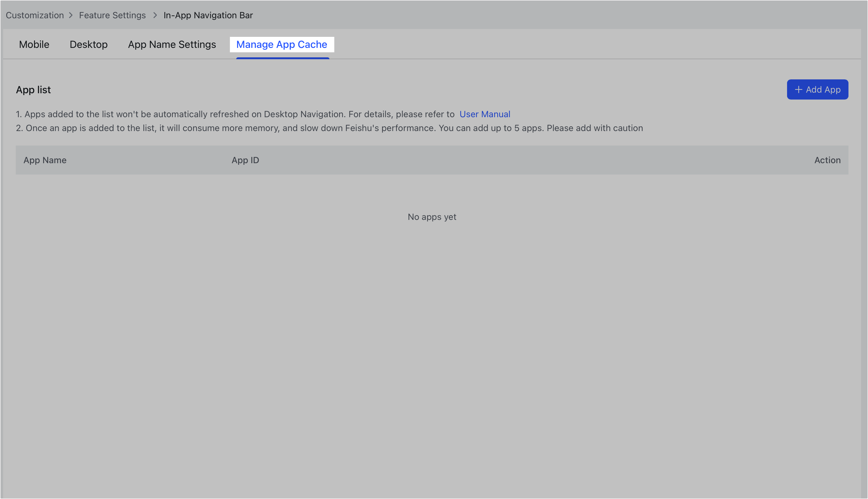Image resolution: width=868 pixels, height=499 pixels.
Task: Click the App list heading
Action: click(x=33, y=90)
